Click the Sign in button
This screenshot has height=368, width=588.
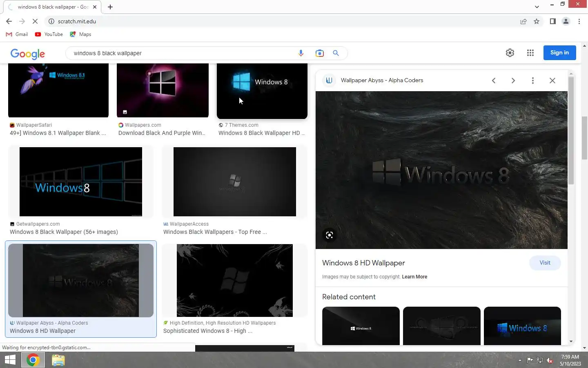(559, 53)
